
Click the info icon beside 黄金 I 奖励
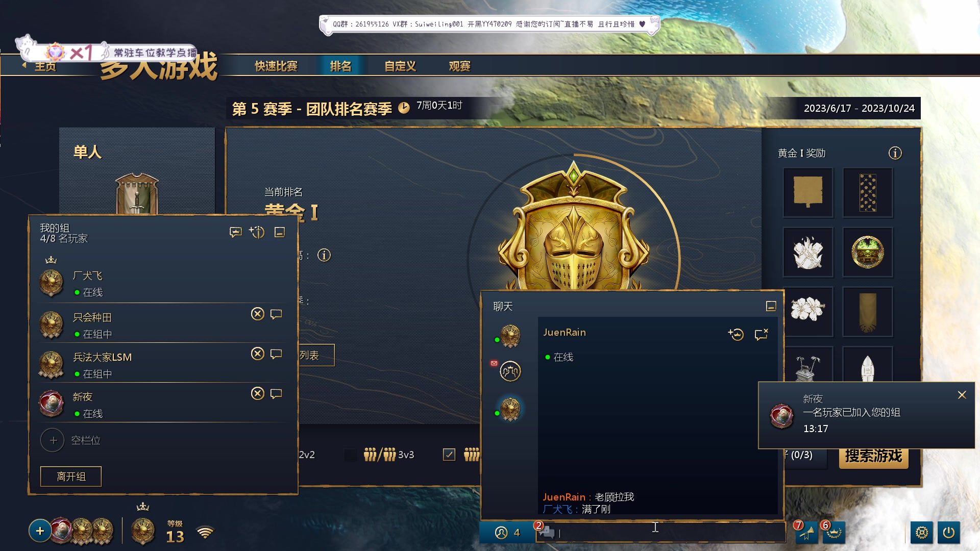(x=895, y=153)
